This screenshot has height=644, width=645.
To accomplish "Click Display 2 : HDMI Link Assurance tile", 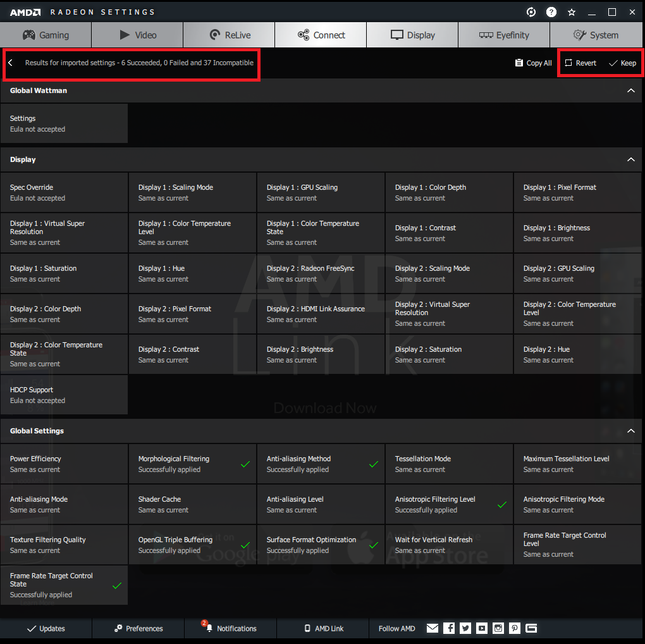I will (x=321, y=314).
